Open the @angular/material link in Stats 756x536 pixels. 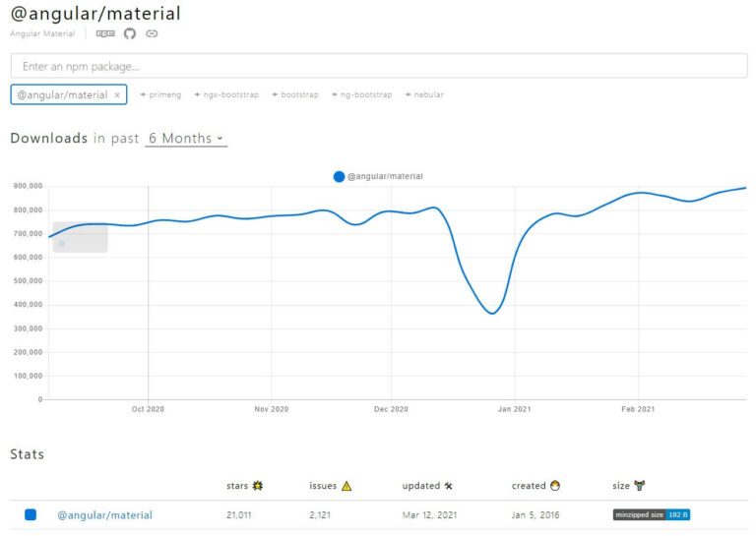click(104, 515)
